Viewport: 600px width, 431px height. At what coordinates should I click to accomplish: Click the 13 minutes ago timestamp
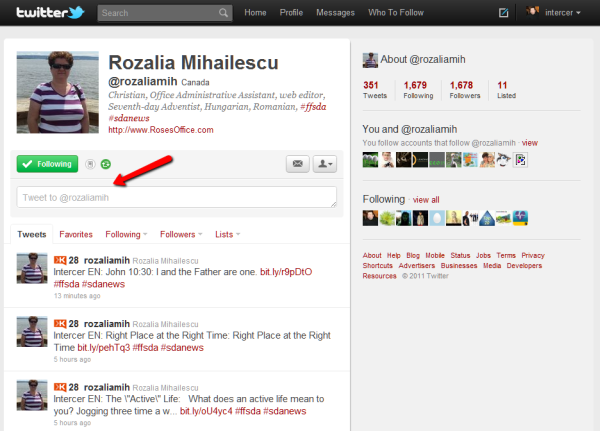77,296
